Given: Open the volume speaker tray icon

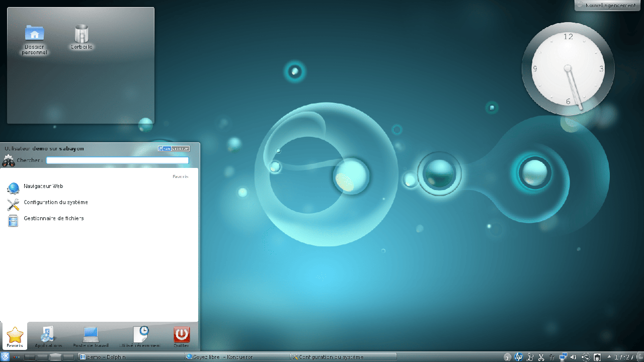Looking at the screenshot, I should pyautogui.click(x=574, y=357).
